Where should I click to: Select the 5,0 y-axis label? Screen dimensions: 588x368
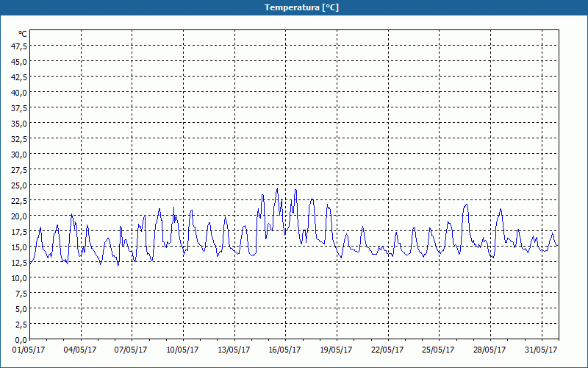coord(21,309)
